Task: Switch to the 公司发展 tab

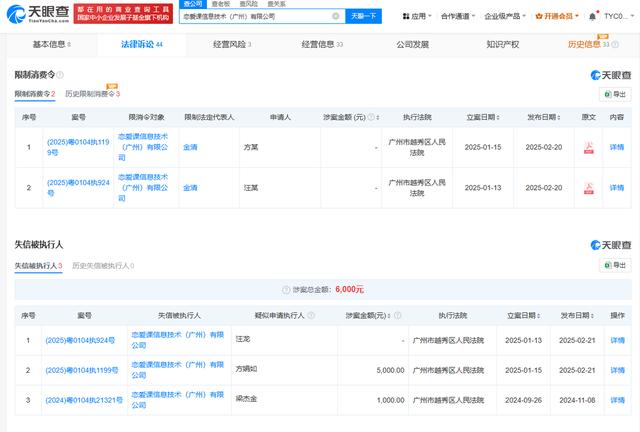Action: pos(412,45)
